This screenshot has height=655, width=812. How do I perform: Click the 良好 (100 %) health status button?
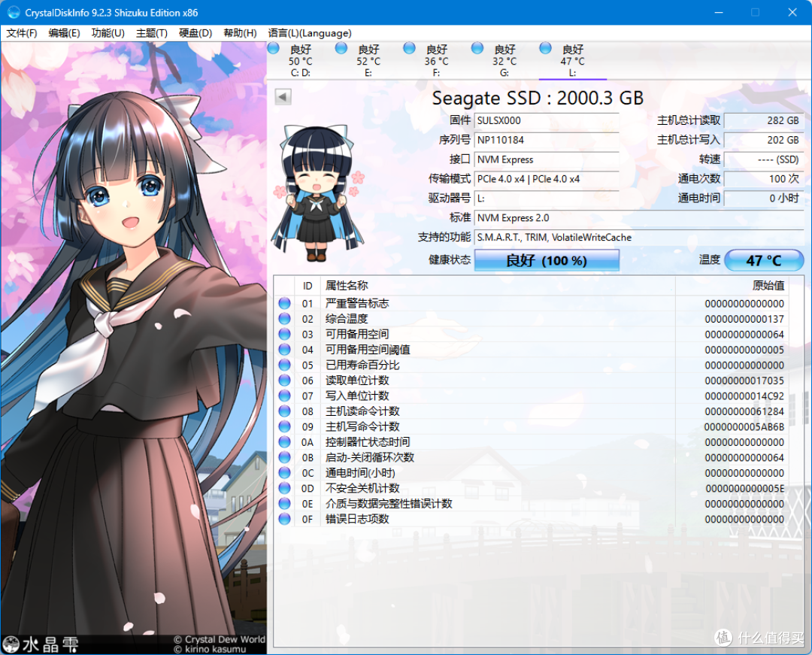(x=547, y=260)
